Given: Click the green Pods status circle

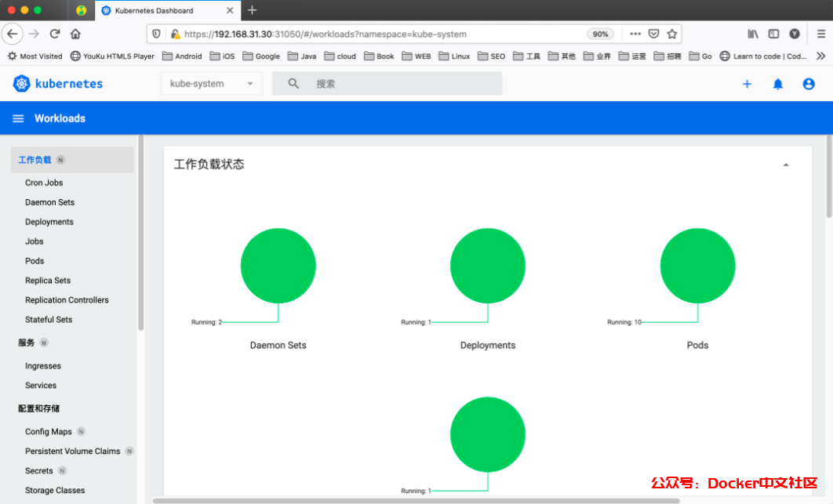Looking at the screenshot, I should coord(697,266).
